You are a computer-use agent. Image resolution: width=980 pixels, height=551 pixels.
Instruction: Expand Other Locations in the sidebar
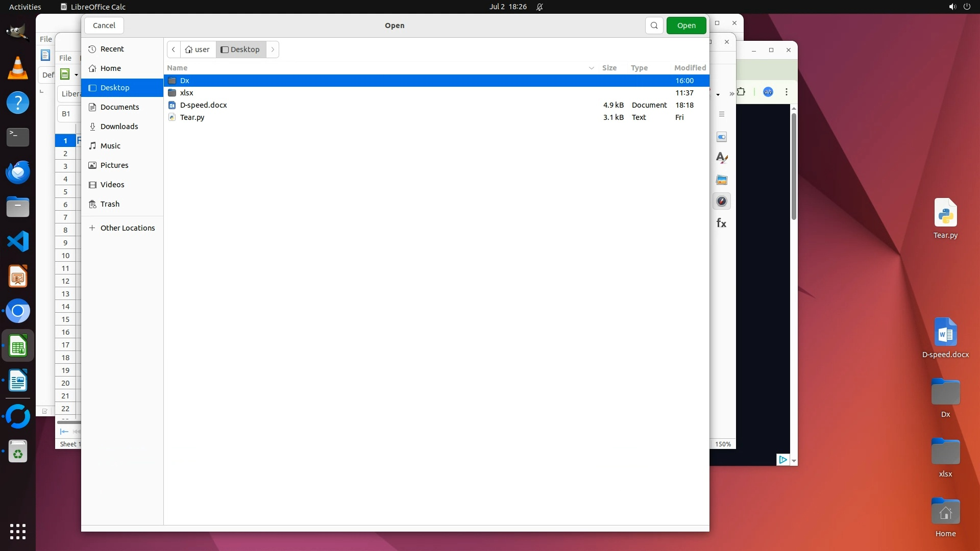pos(127,228)
